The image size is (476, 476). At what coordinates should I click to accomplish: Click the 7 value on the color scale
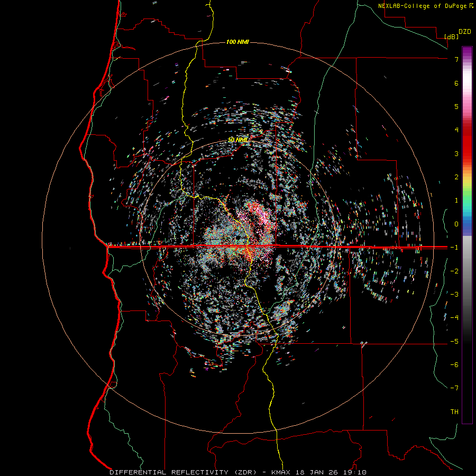(x=456, y=59)
